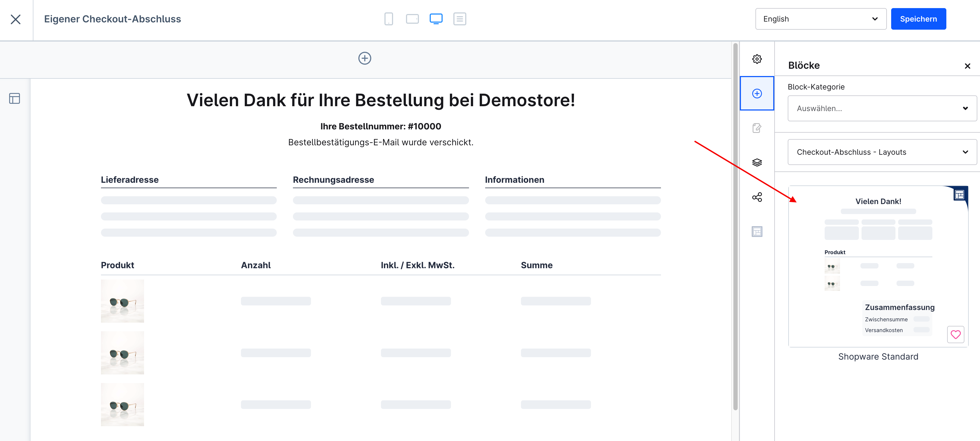
Task: Open text edit pencil sidebar icon
Action: (x=757, y=128)
